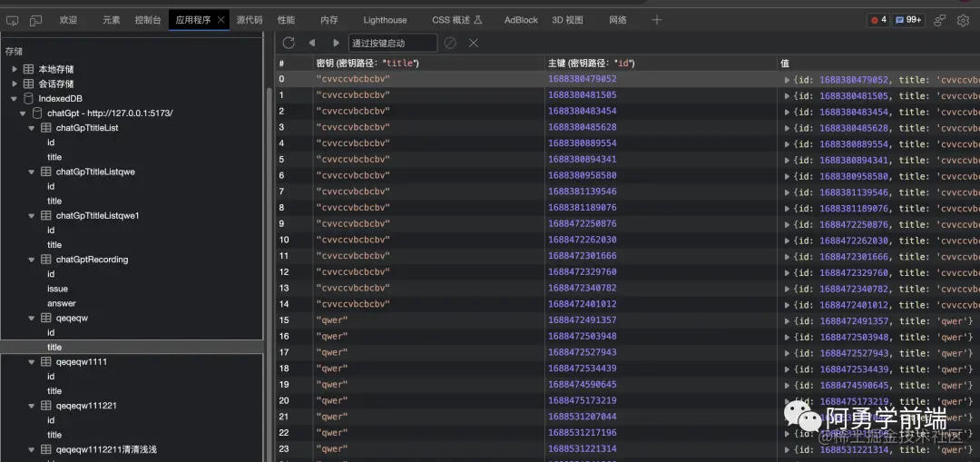The image size is (980, 462).
Task: Select the IndexedDB database icon
Action: tap(28, 99)
